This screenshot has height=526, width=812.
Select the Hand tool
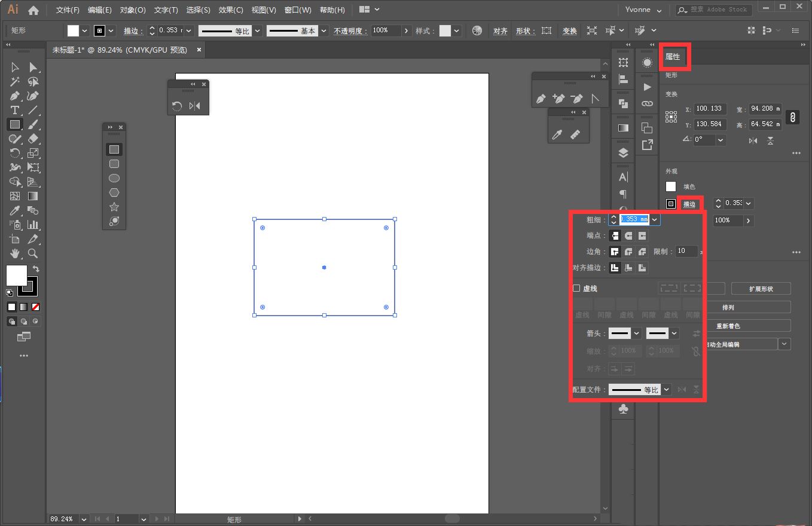(x=15, y=253)
